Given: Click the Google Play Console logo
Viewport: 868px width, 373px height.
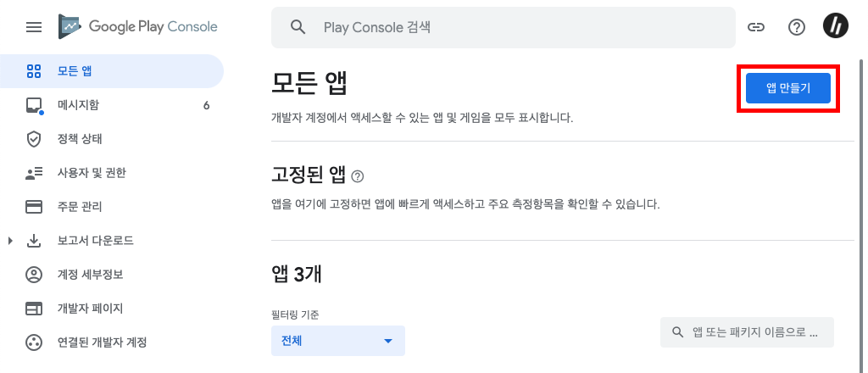Looking at the screenshot, I should (138, 27).
